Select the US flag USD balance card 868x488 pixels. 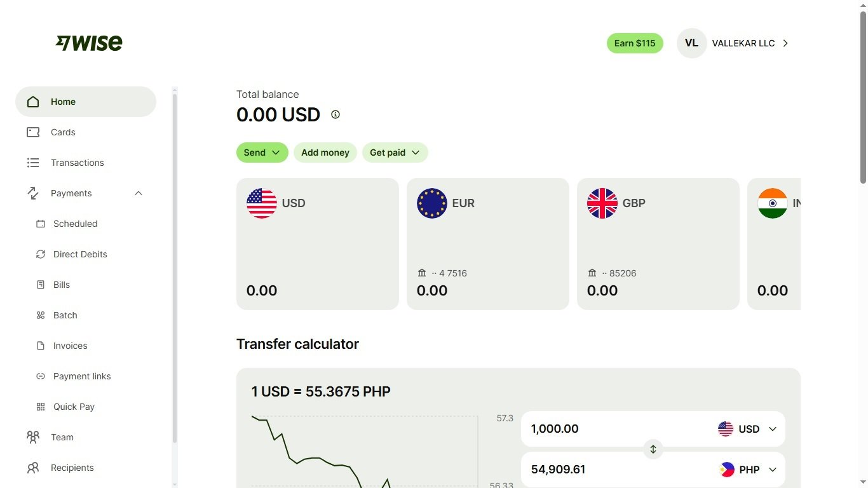pos(318,244)
